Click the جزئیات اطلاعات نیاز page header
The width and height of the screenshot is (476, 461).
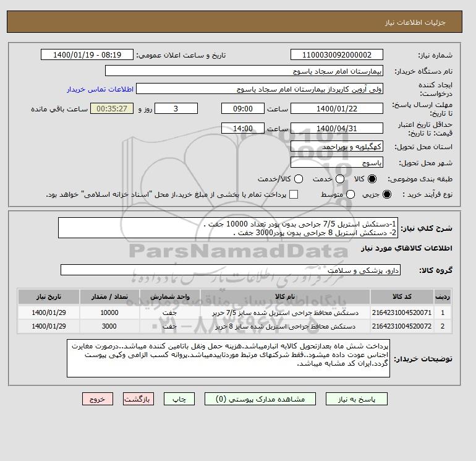(x=415, y=22)
